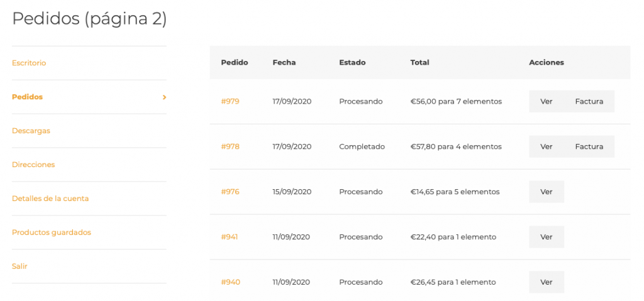Screen dimensions: 644x301
Task: Go to the Descargas section
Action: tap(31, 131)
